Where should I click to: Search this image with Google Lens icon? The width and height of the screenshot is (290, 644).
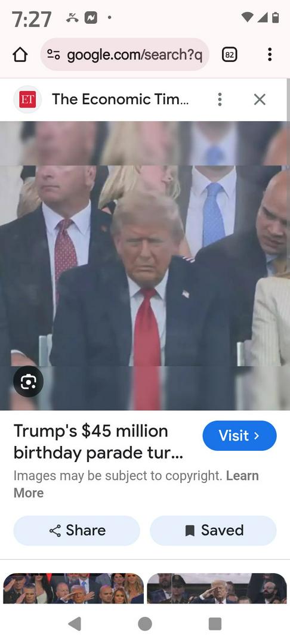[28, 382]
